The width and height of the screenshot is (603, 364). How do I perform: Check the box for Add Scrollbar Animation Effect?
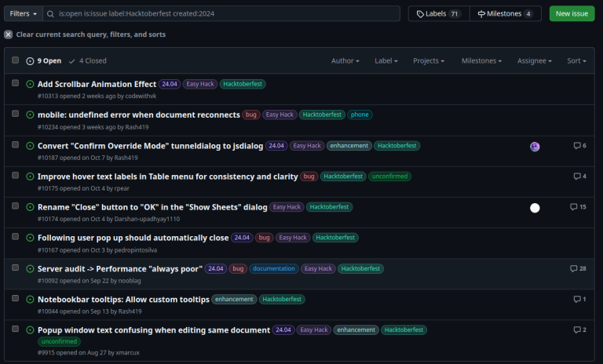tap(15, 83)
